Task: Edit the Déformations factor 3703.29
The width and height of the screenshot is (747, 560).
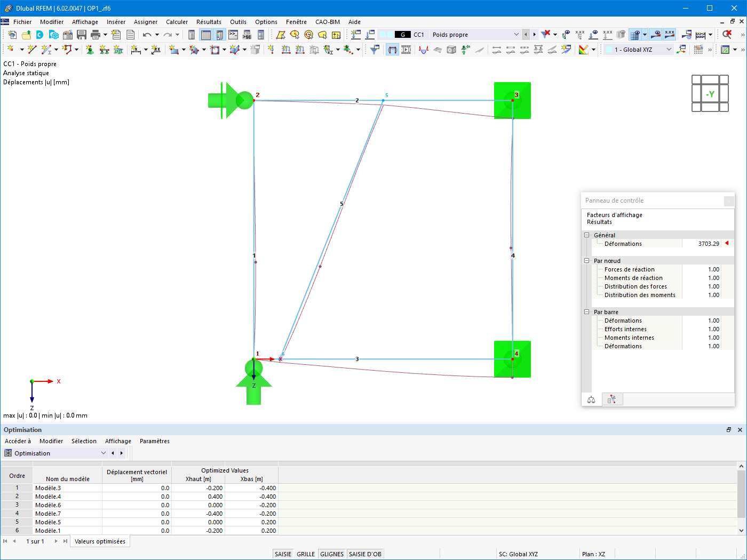Action: point(701,244)
